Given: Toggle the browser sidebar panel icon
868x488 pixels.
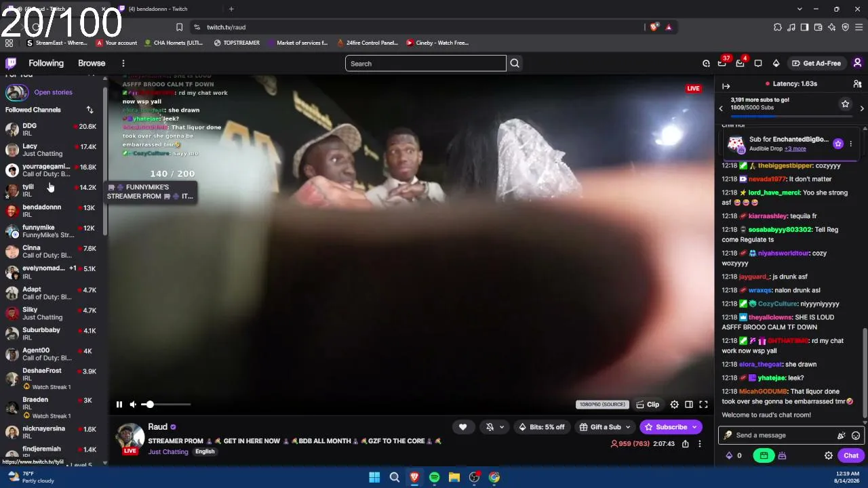Looking at the screenshot, I should [804, 27].
